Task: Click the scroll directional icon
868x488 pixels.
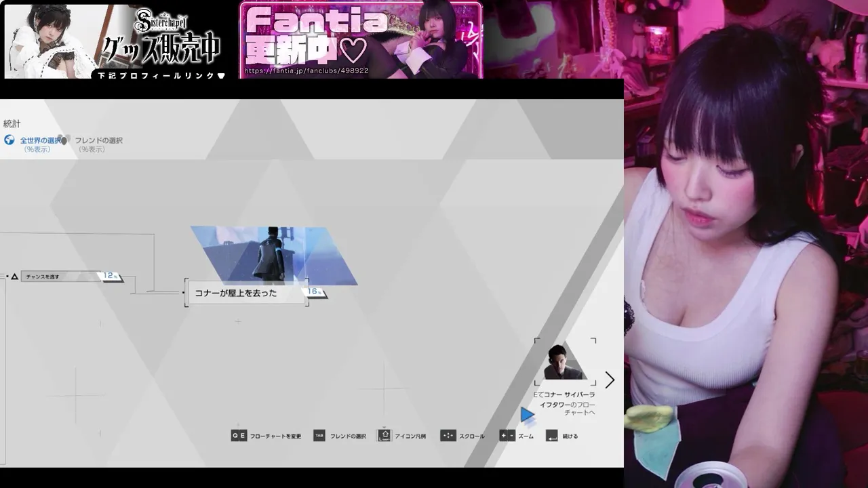Action: point(448,436)
